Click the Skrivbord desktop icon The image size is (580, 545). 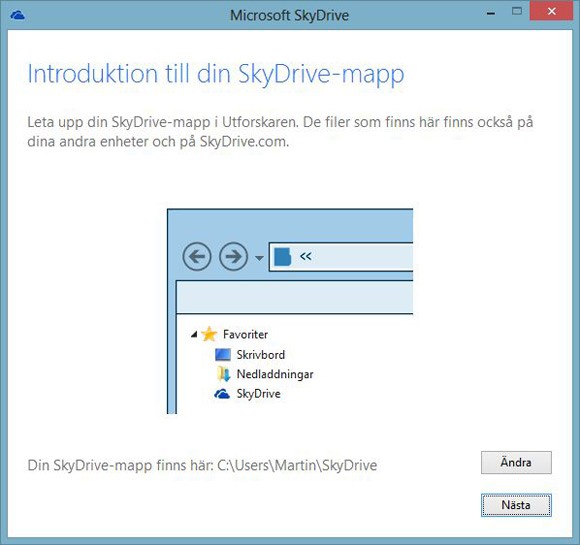coord(223,354)
